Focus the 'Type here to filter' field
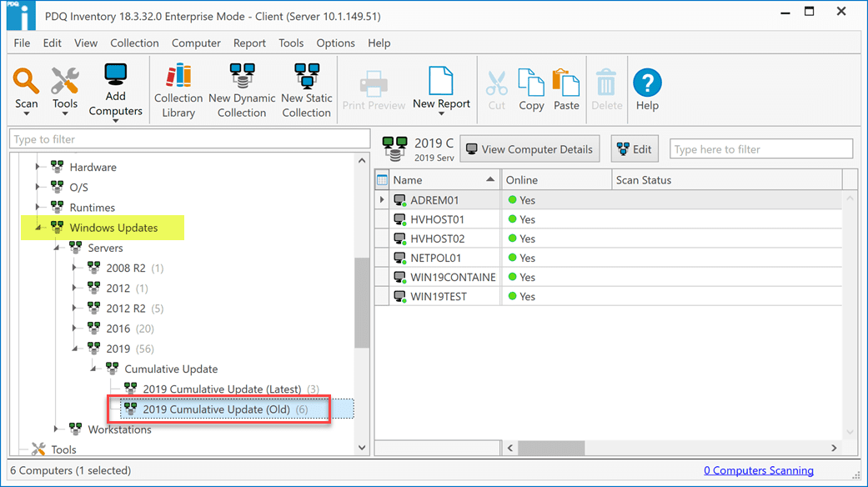Screen dimensions: 868x487 click(761, 149)
